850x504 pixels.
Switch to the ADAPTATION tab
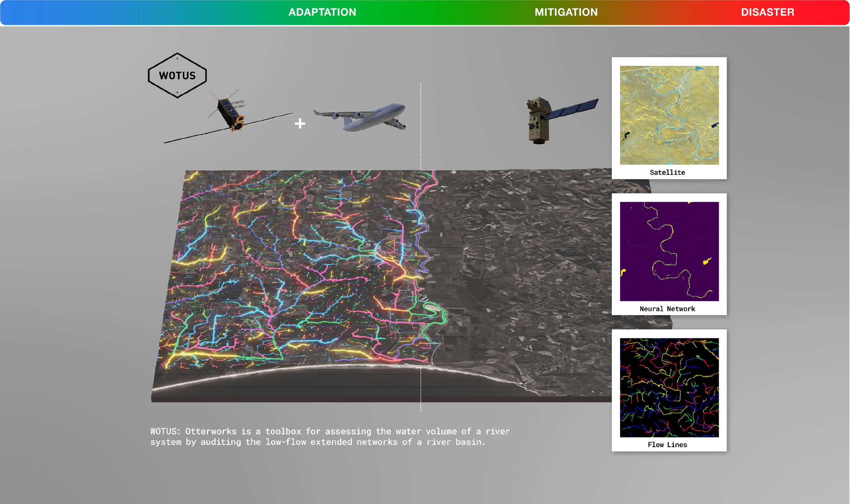322,12
